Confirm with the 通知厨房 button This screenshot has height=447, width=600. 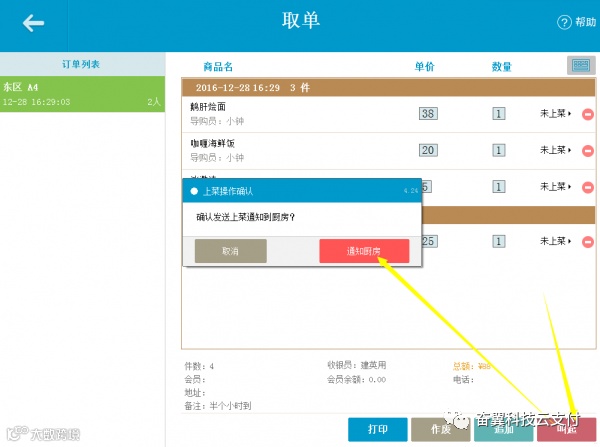click(x=364, y=251)
